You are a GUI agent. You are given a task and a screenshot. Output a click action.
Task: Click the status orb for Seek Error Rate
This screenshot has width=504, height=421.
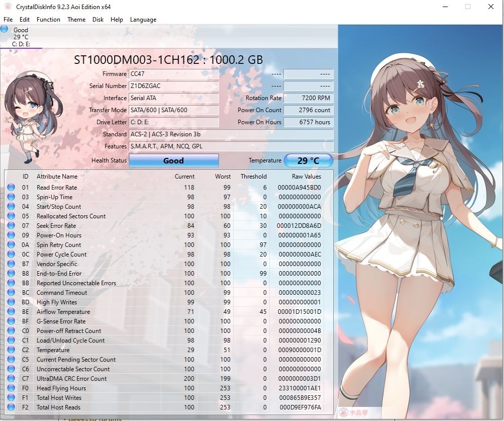(x=11, y=225)
